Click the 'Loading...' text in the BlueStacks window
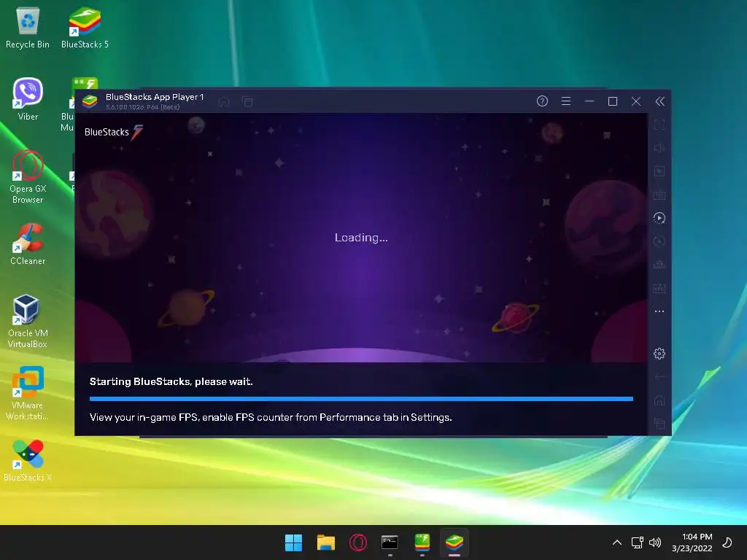 [361, 238]
